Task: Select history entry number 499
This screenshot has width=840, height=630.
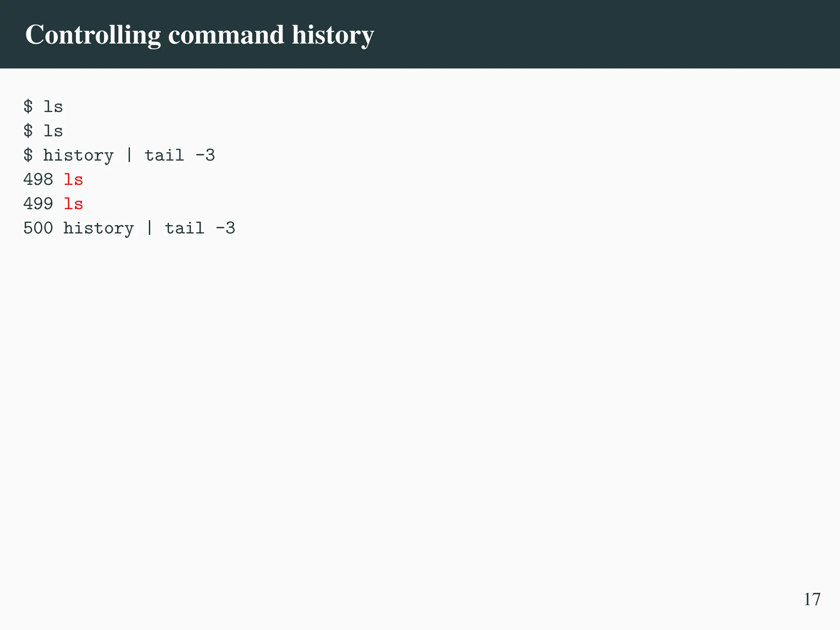Action: 38,204
